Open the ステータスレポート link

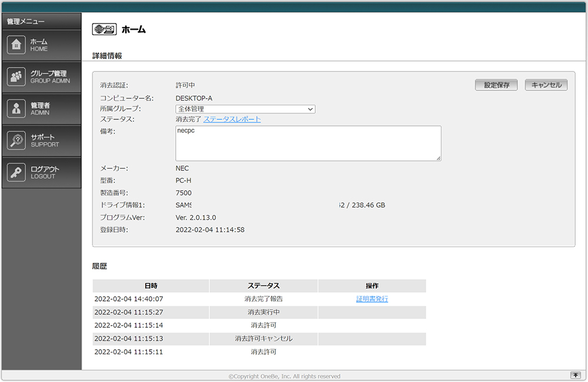(x=232, y=119)
